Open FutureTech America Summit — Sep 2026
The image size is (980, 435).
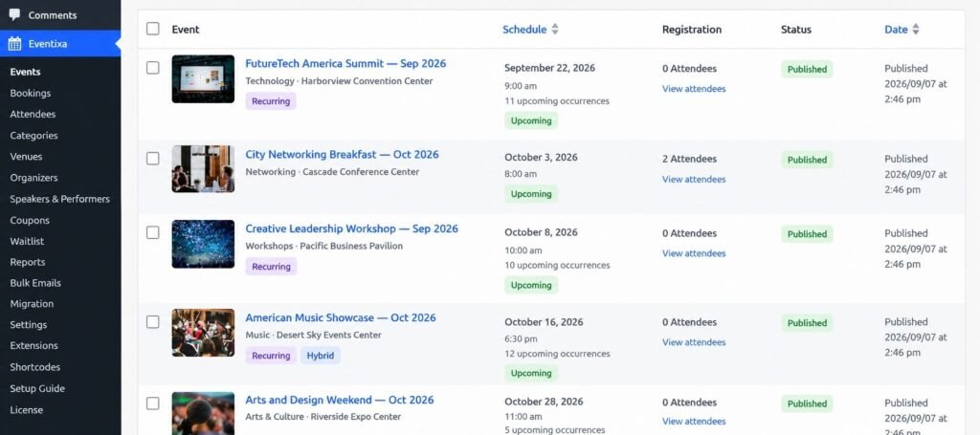[x=345, y=64]
